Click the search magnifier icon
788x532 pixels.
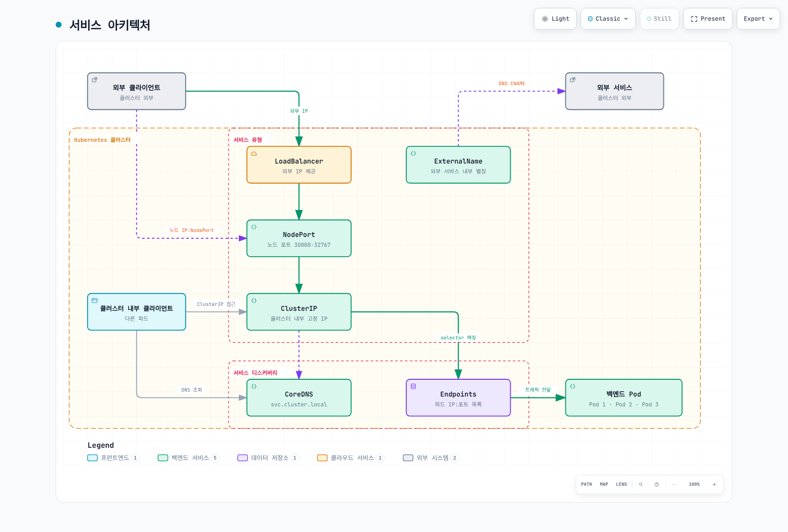(641, 484)
